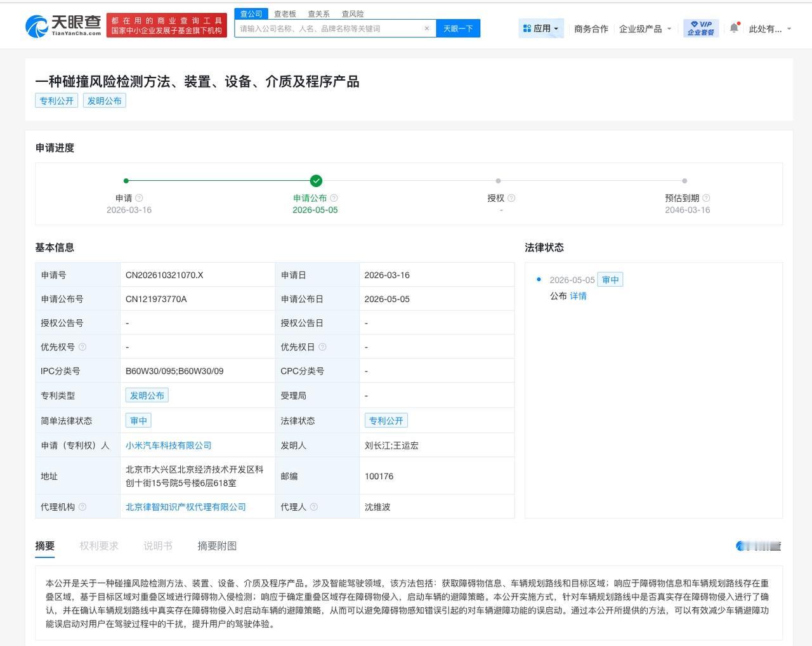The width and height of the screenshot is (812, 646).
Task: Click 审中 tag in 简单法律状态 row
Action: 138,421
